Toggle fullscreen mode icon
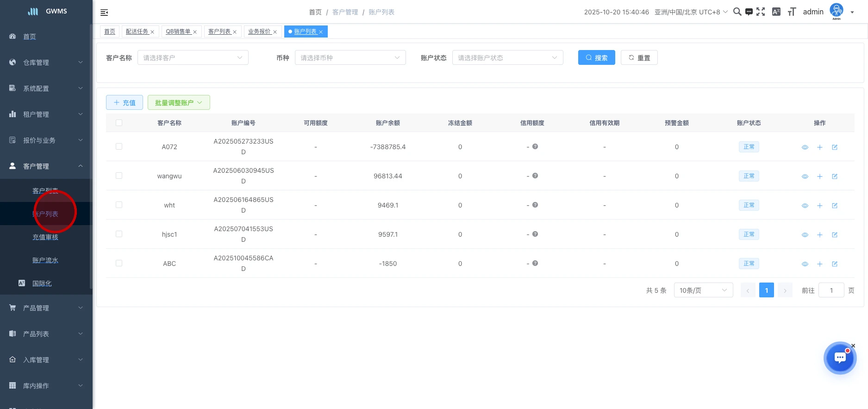Image resolution: width=868 pixels, height=409 pixels. (x=761, y=12)
